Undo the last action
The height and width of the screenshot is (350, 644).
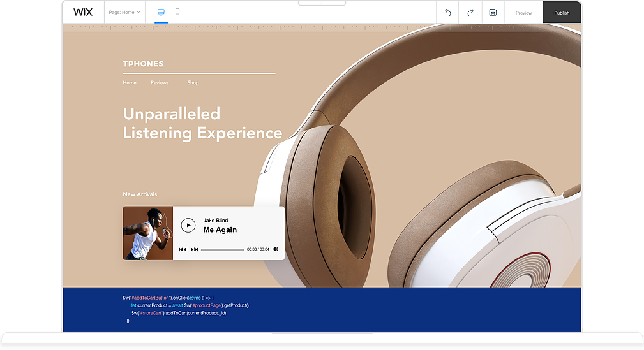click(447, 13)
